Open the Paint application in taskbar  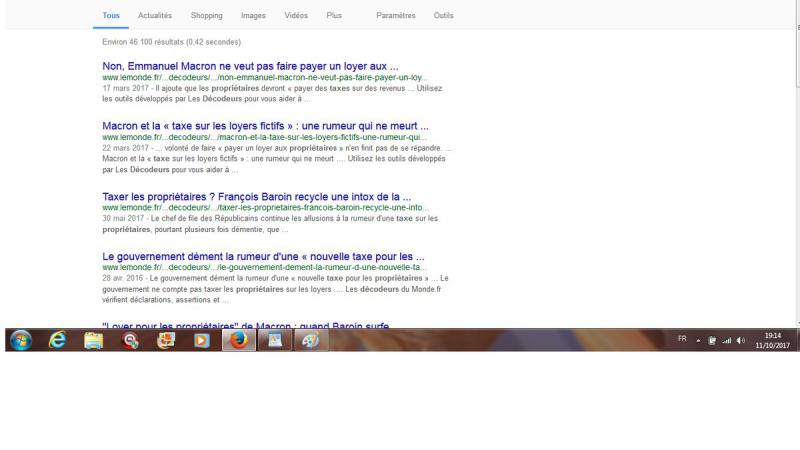(x=311, y=340)
